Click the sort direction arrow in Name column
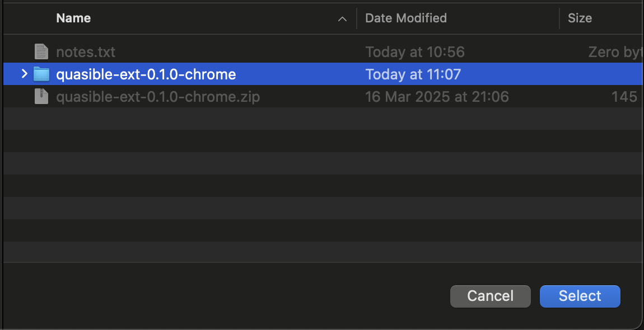Image resolution: width=644 pixels, height=330 pixels. click(x=342, y=18)
